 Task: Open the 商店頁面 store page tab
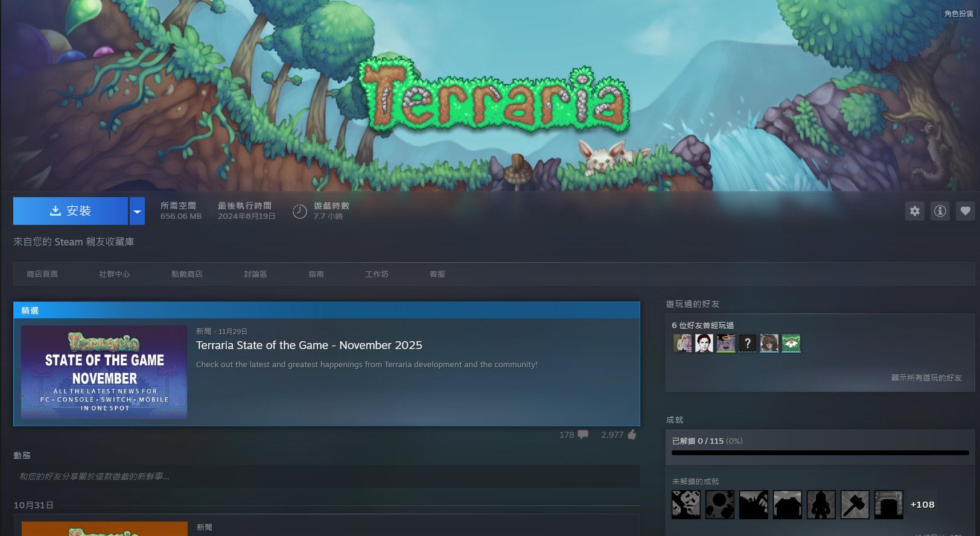pos(42,274)
